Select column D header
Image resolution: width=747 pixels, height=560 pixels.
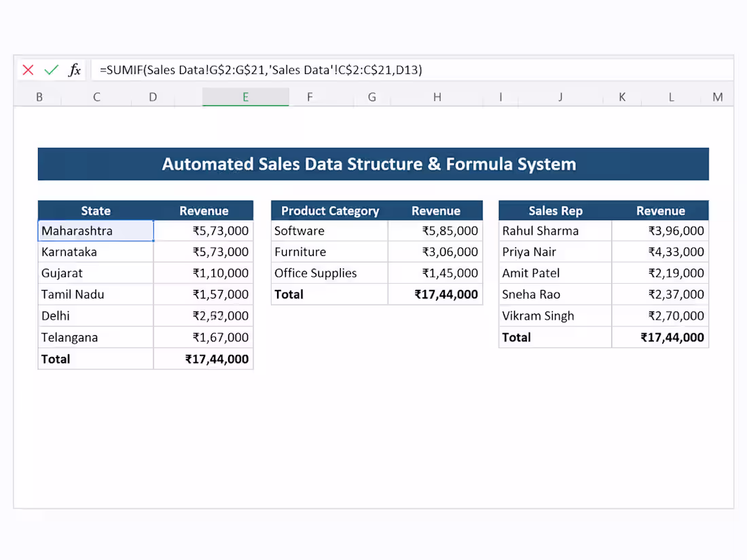(153, 97)
